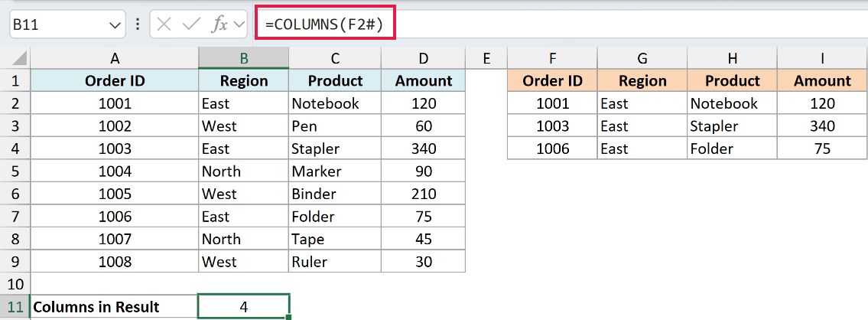The height and width of the screenshot is (320, 868).
Task: Select cell A9 containing 1008
Action: pyautogui.click(x=115, y=262)
